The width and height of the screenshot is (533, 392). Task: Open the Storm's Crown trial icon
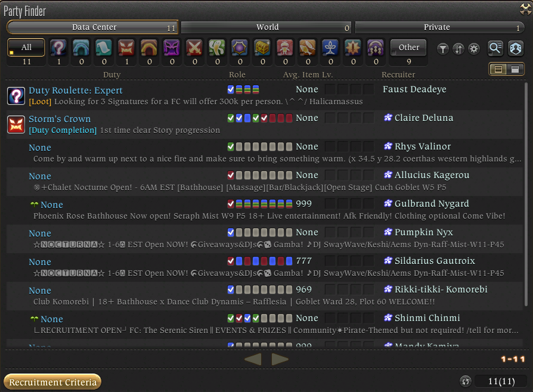tap(16, 125)
